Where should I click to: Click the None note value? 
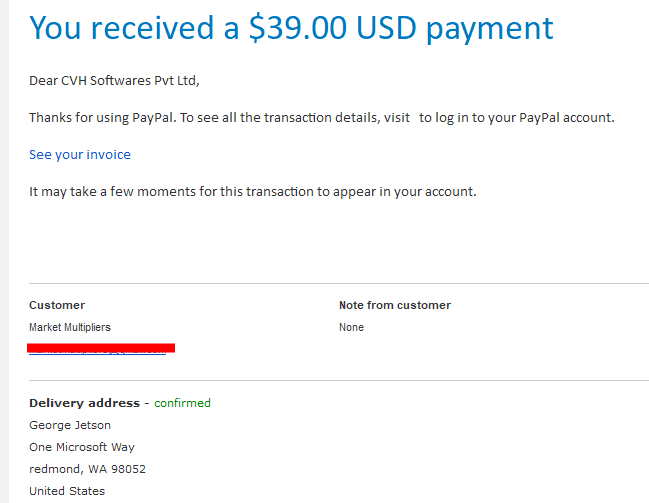click(x=351, y=327)
